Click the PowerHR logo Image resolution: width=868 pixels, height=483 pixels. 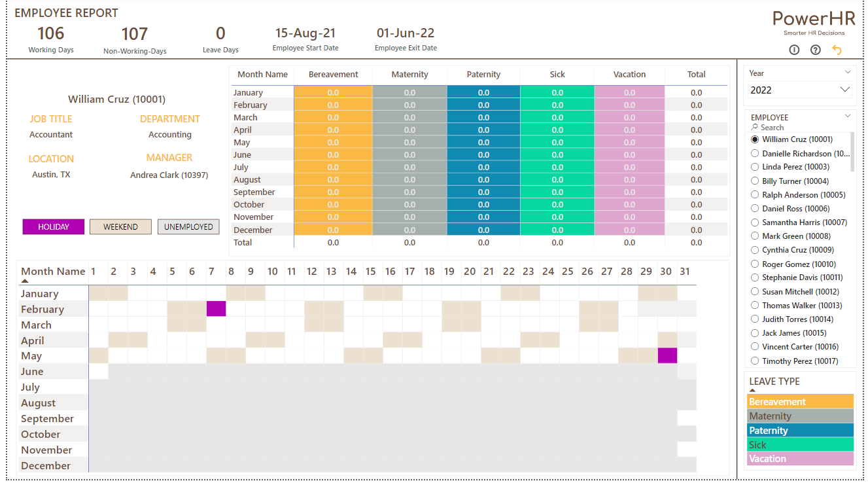tap(814, 23)
